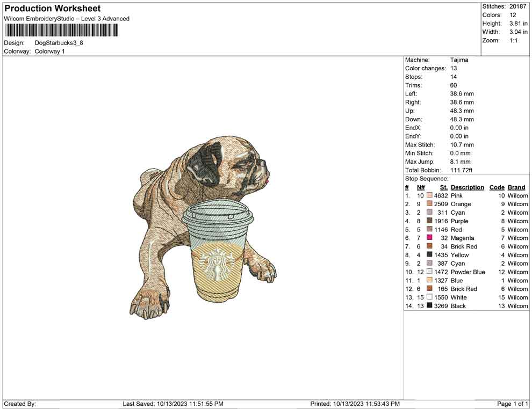Image resolution: width=532 pixels, height=409 pixels.
Task: Click 'Cyan' description in stop 3
Action: (458, 213)
